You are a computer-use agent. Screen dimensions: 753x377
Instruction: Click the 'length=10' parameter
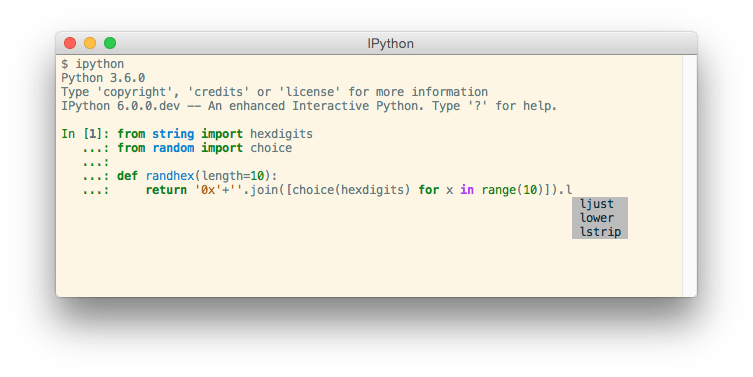click(x=233, y=176)
